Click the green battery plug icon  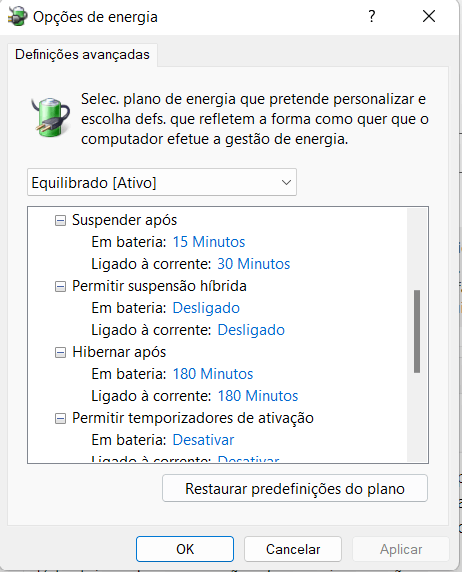tap(51, 117)
